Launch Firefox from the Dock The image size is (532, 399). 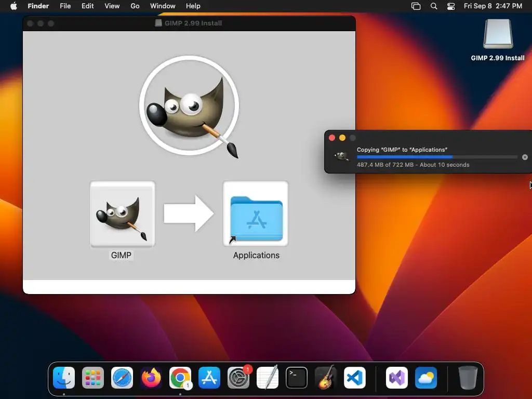pos(151,378)
